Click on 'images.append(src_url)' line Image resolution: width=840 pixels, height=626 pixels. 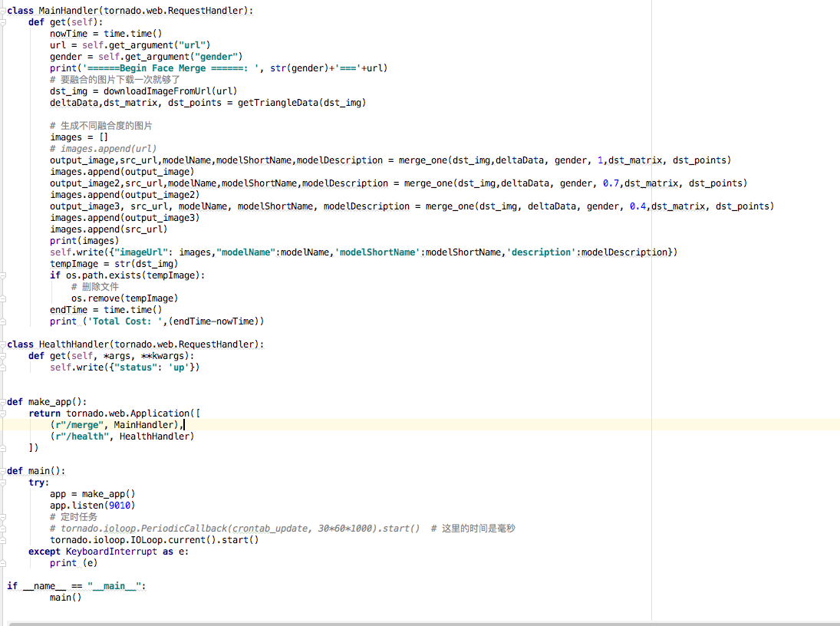pyautogui.click(x=109, y=229)
